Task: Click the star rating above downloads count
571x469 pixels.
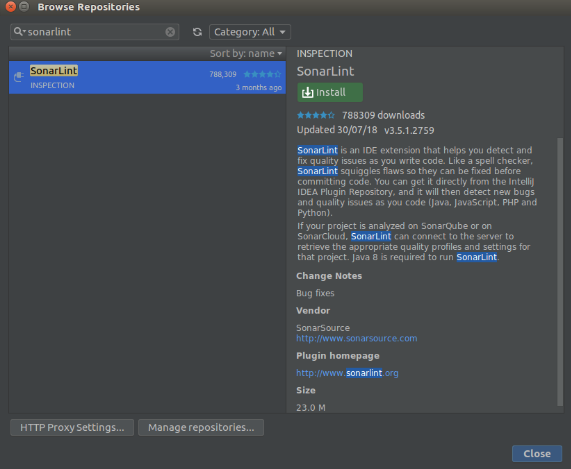Action: [x=316, y=115]
